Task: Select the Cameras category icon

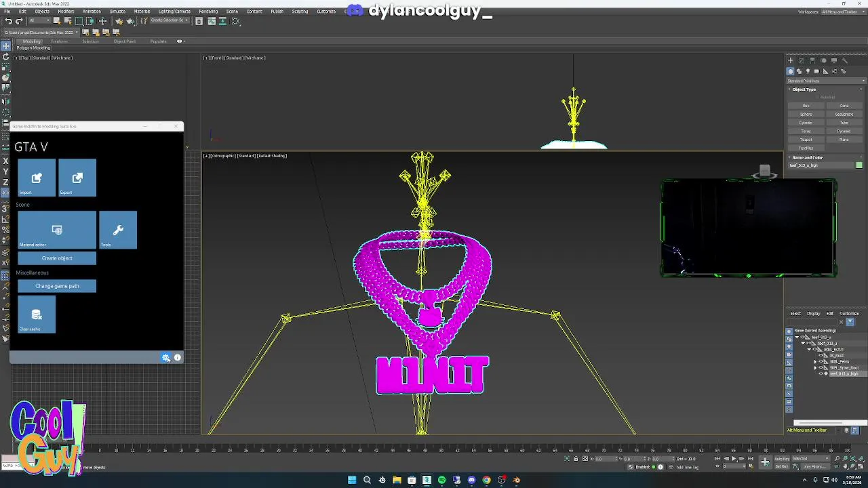Action: pos(816,71)
